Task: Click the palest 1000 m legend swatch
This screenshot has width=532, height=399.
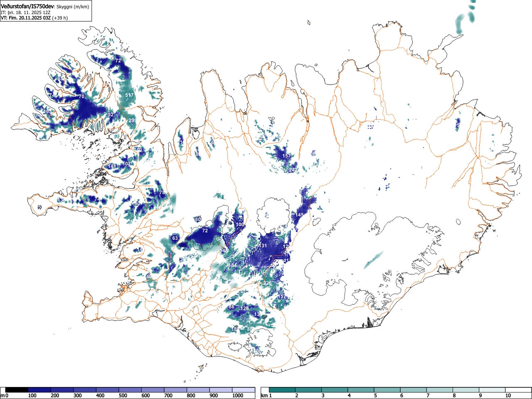Action: tap(244, 390)
